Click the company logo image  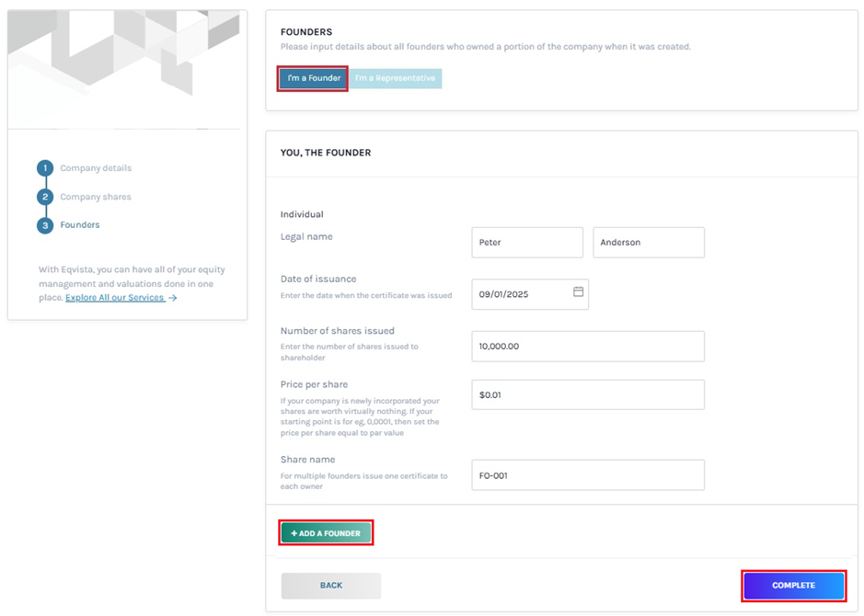pos(126,69)
